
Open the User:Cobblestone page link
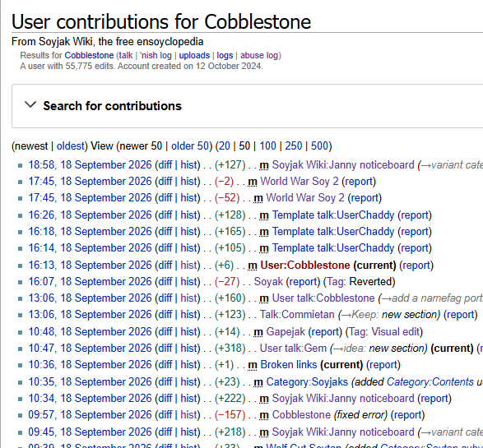[305, 266]
